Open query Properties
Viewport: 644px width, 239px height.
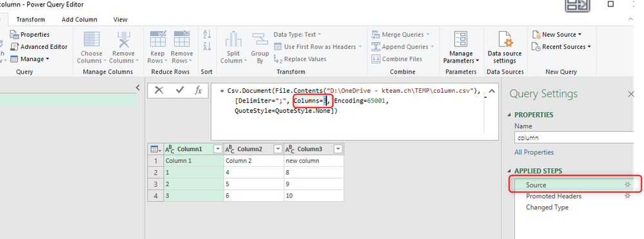(x=30, y=35)
